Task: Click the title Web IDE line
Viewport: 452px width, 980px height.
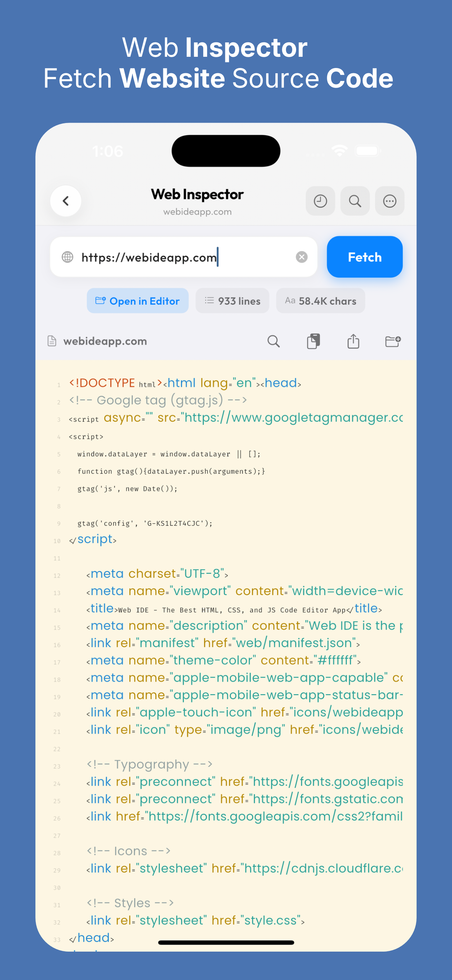Action: (234, 609)
